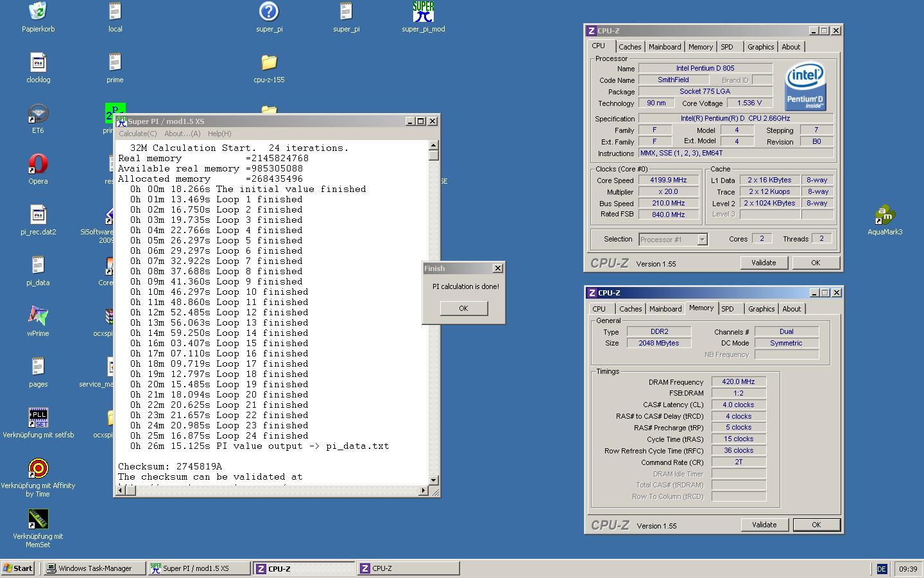Open the local text file icon

coord(115,12)
